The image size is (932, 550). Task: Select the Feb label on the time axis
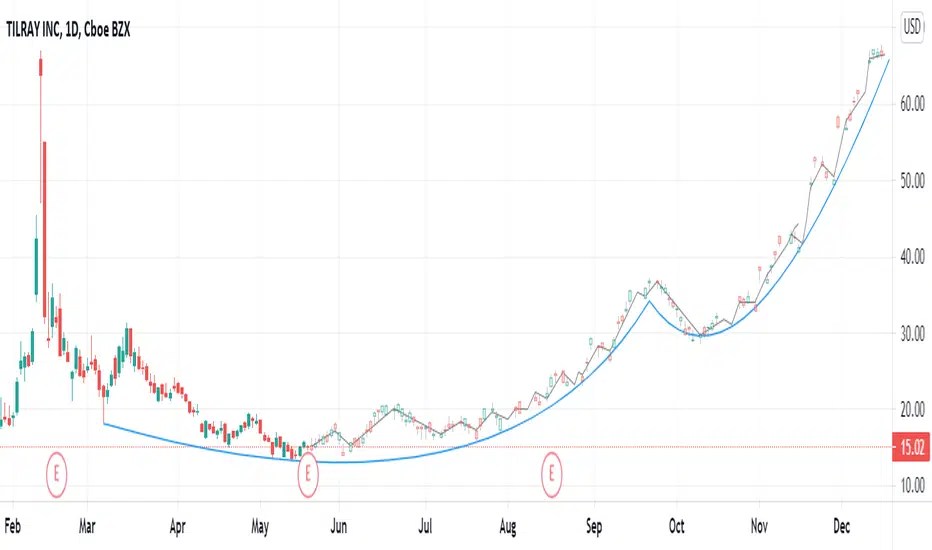(12, 526)
